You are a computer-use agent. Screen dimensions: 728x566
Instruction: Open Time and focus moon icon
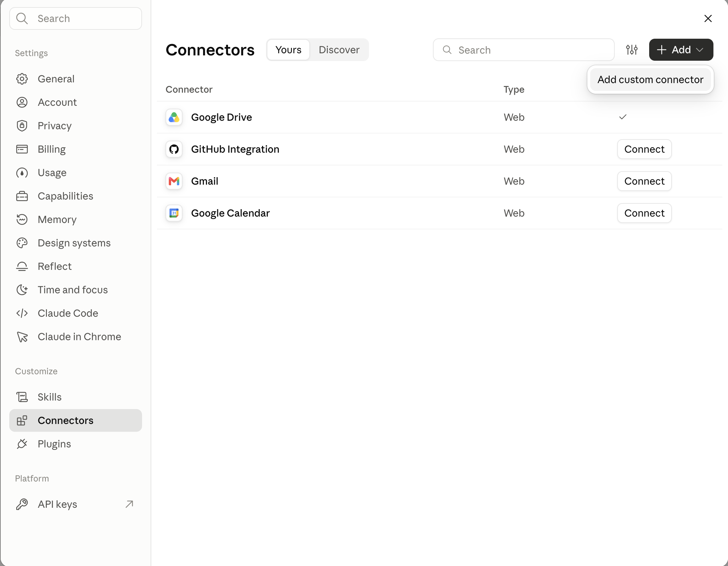[22, 290]
